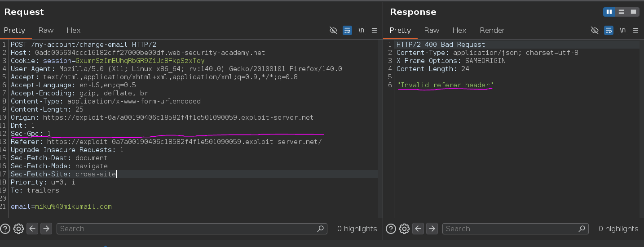Open Response search help icon
Viewport: 644px width, 247px height.
391,229
